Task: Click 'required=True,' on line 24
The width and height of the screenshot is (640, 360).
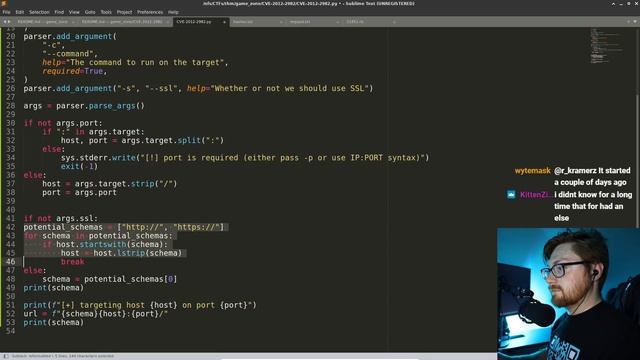Action: [75, 71]
